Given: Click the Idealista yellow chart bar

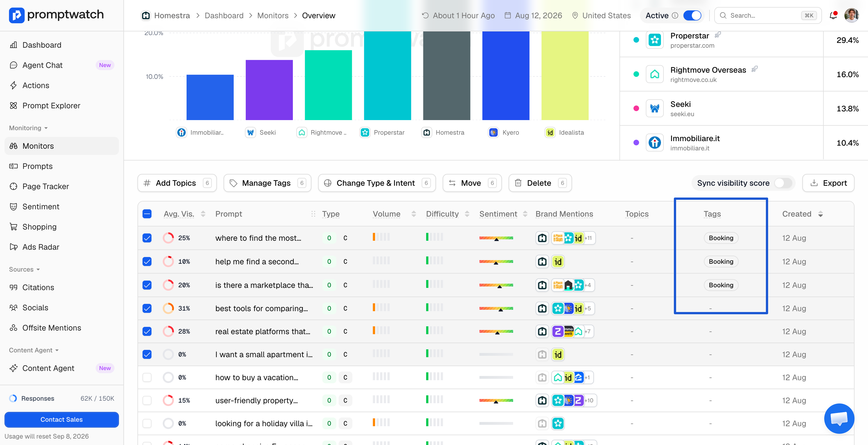Looking at the screenshot, I should (x=565, y=76).
